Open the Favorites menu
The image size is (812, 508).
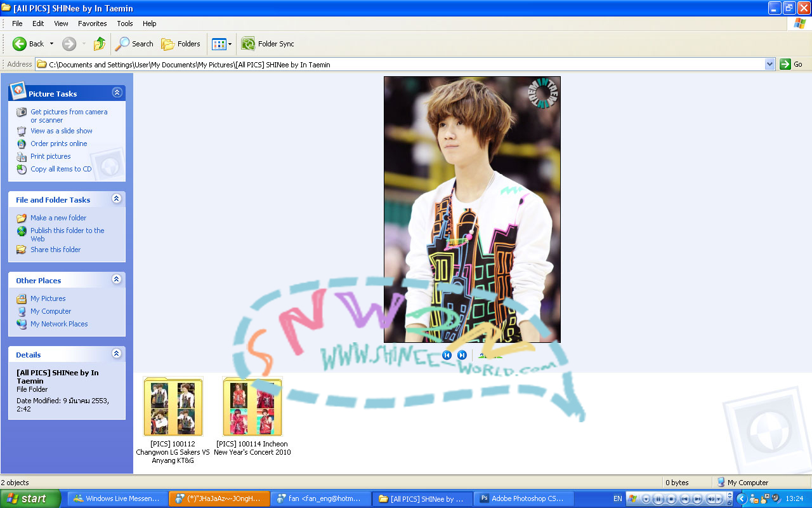tap(93, 23)
